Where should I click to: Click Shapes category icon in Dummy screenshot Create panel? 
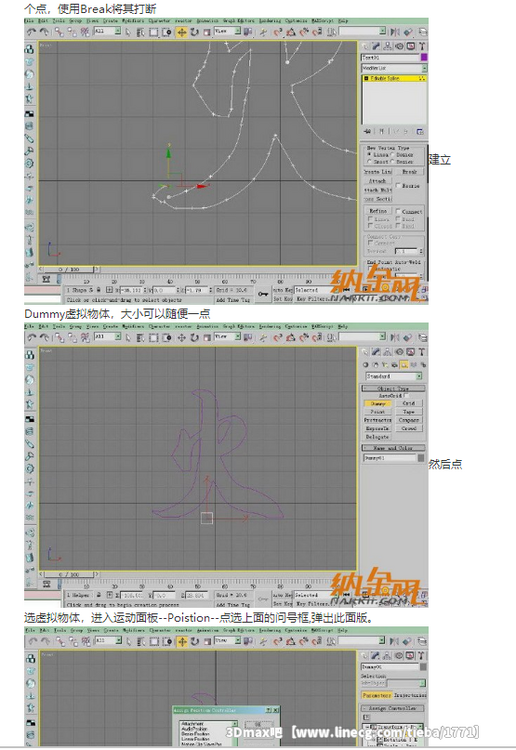click(375, 365)
